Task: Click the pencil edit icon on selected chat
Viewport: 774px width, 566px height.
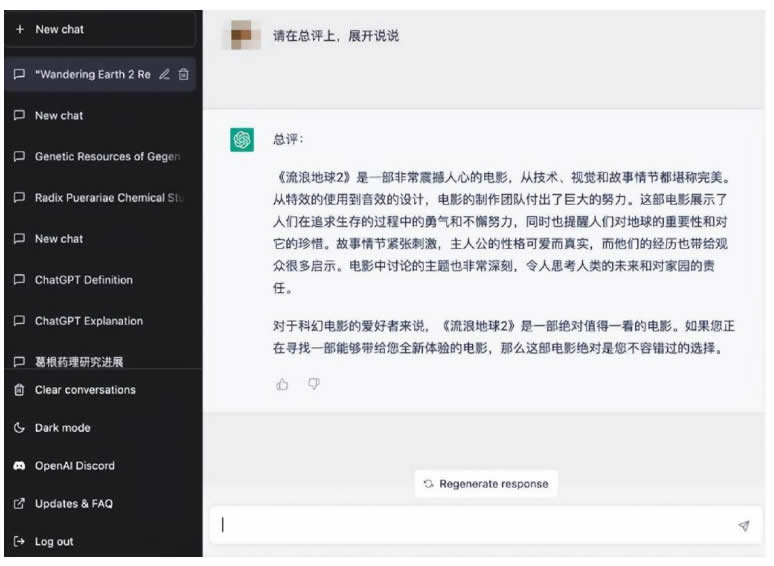Action: pos(164,74)
